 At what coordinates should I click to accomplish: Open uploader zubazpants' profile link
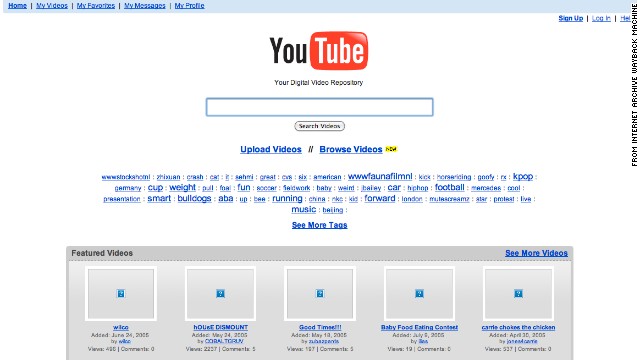(x=324, y=341)
